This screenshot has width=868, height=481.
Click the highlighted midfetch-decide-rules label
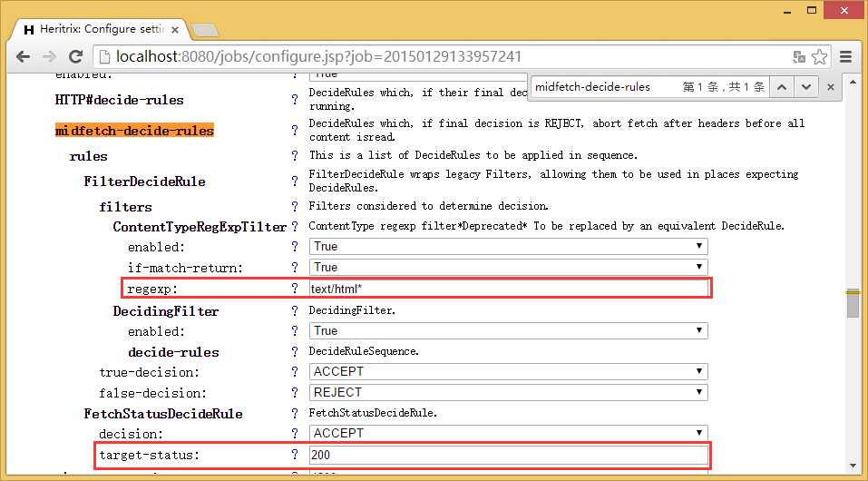point(134,131)
